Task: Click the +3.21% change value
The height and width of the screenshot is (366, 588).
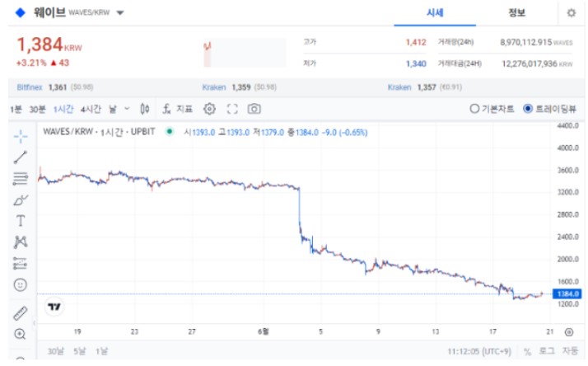Action: pyautogui.click(x=31, y=63)
